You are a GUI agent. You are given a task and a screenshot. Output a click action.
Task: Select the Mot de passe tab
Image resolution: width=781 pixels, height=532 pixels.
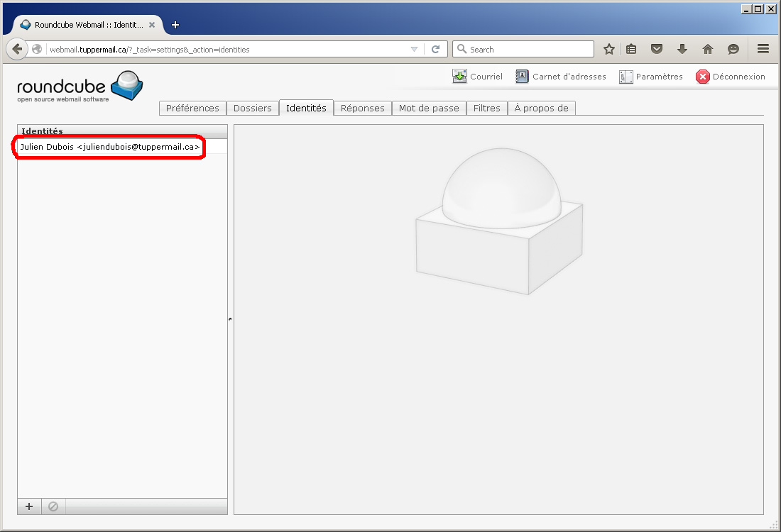tap(429, 108)
